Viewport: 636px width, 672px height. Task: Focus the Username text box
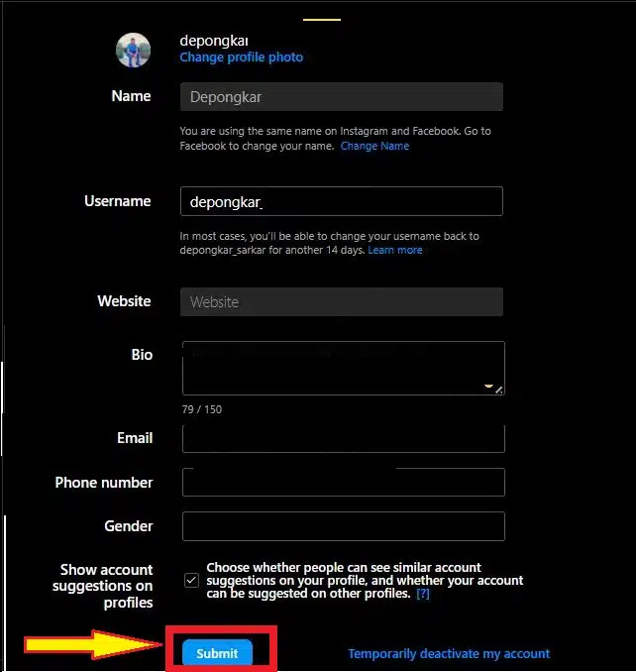pos(341,201)
